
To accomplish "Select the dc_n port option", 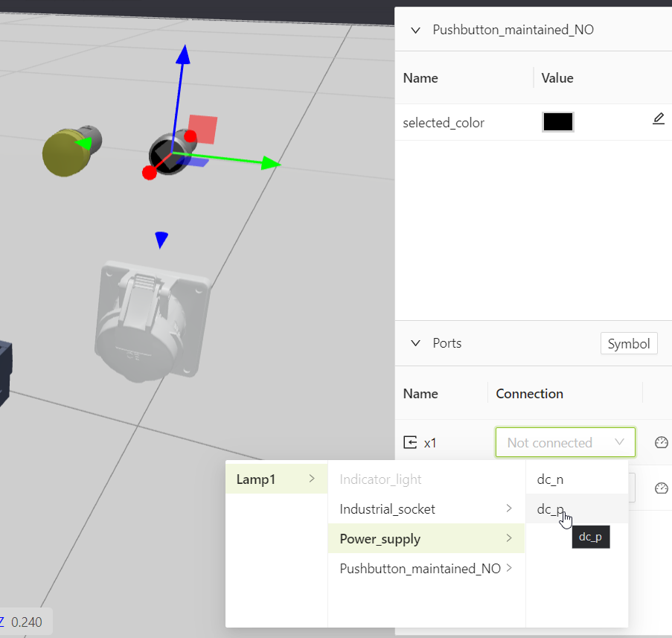I will coord(577,479).
